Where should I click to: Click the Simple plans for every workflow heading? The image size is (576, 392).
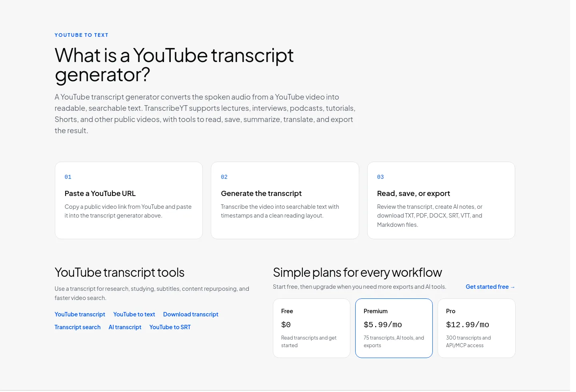[x=357, y=272]
